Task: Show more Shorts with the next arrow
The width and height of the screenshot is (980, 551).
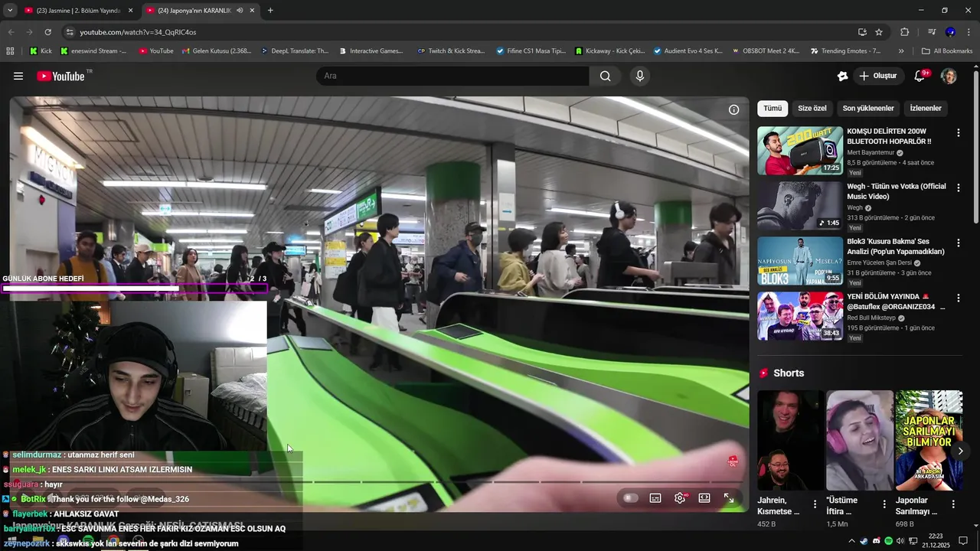Action: coord(960,451)
